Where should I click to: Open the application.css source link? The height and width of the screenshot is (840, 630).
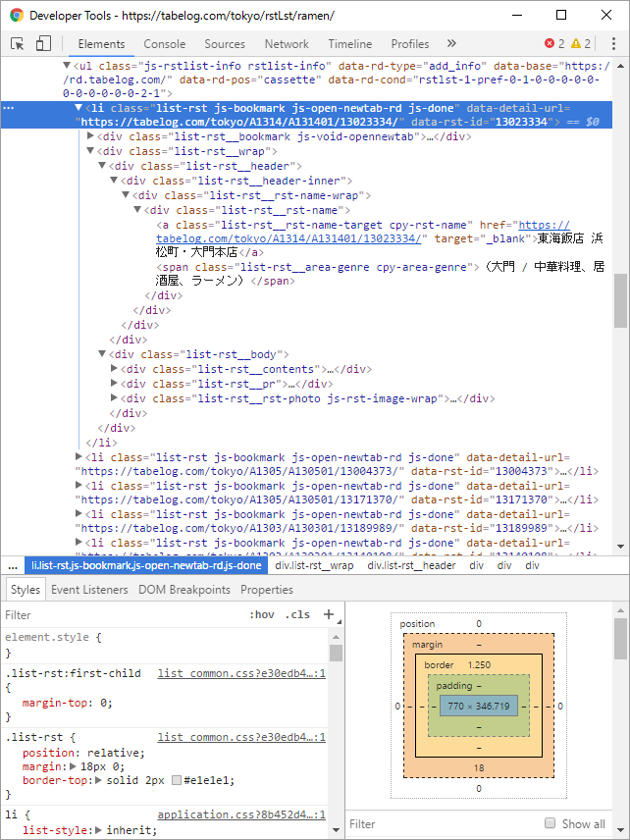[241, 814]
